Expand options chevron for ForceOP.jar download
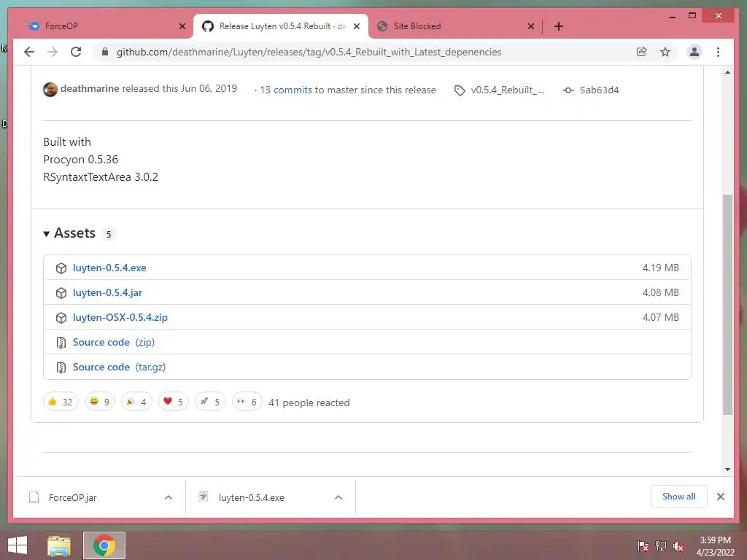Image resolution: width=747 pixels, height=560 pixels. click(x=169, y=497)
